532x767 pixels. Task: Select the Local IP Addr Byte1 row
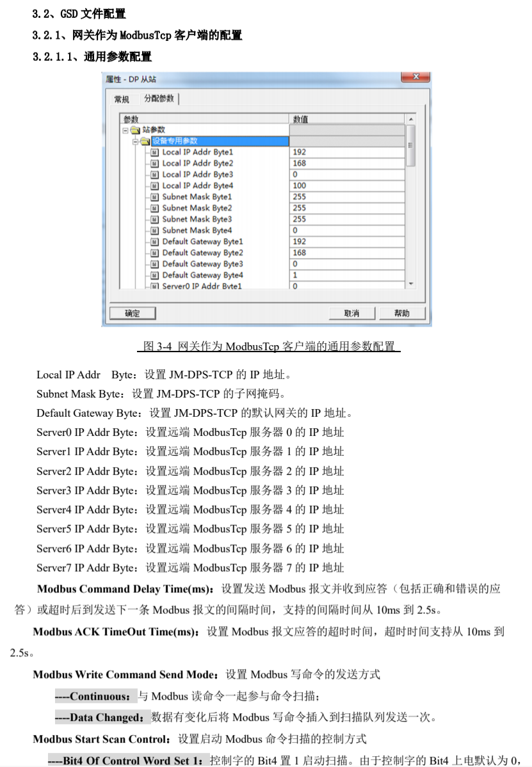[198, 152]
